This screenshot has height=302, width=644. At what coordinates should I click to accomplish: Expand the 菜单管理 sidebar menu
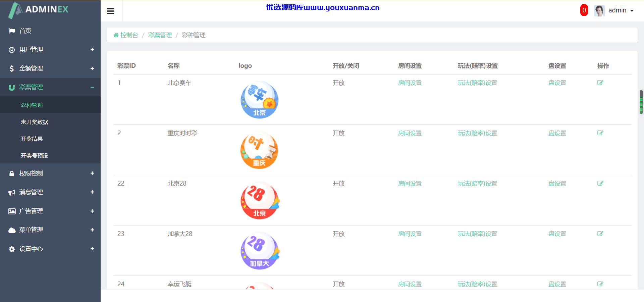(x=50, y=230)
